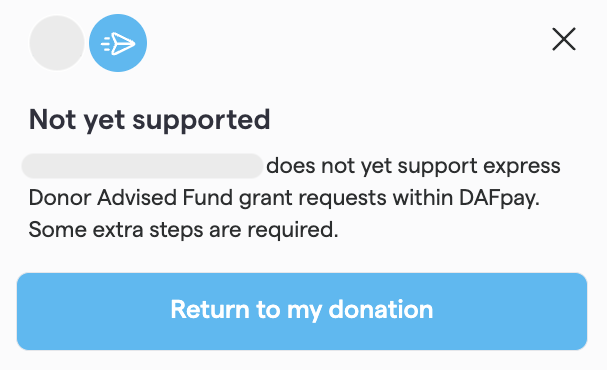Click the word "within" before DAFpay
Screen dimensions: 607x370
pos(423,198)
